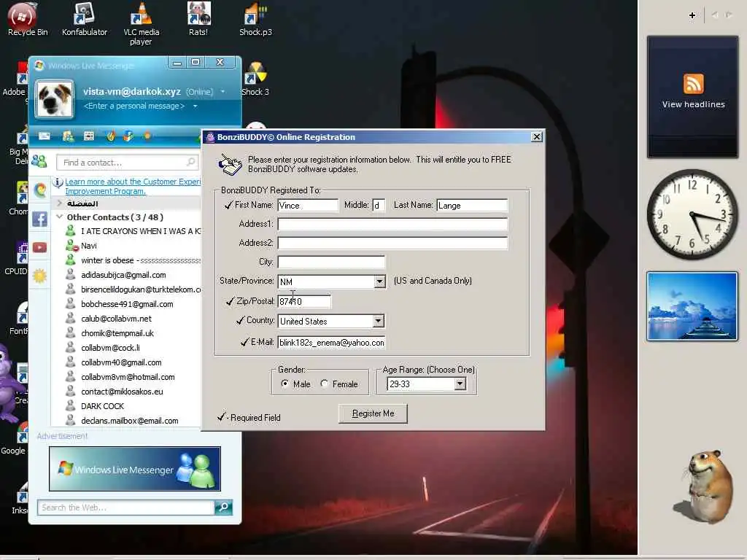Open the Country dropdown showing United States
747x560 pixels.
coord(379,321)
